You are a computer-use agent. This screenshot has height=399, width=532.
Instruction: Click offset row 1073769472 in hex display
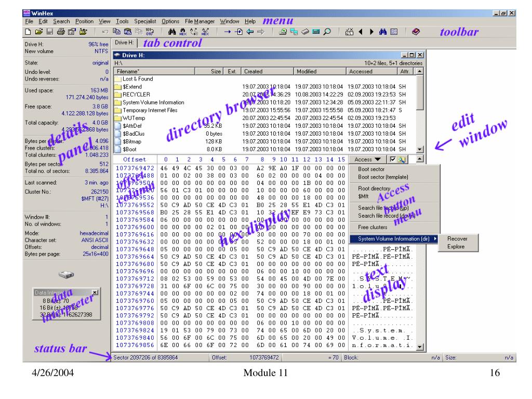pyautogui.click(x=135, y=168)
